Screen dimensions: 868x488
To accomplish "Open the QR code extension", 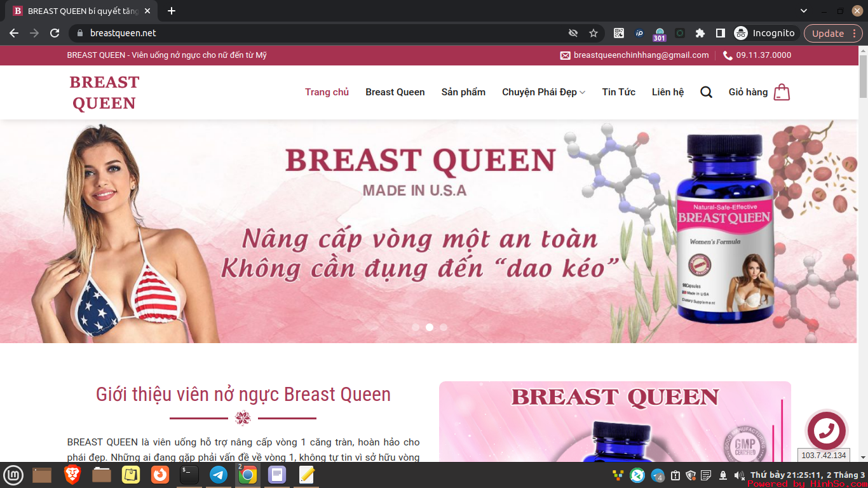I will (619, 33).
